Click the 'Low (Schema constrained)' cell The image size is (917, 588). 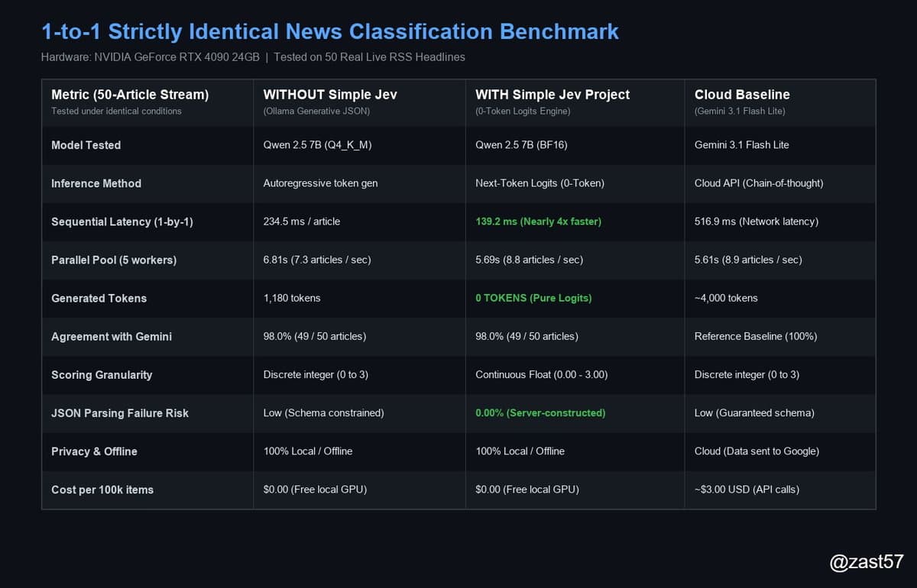pyautogui.click(x=324, y=413)
